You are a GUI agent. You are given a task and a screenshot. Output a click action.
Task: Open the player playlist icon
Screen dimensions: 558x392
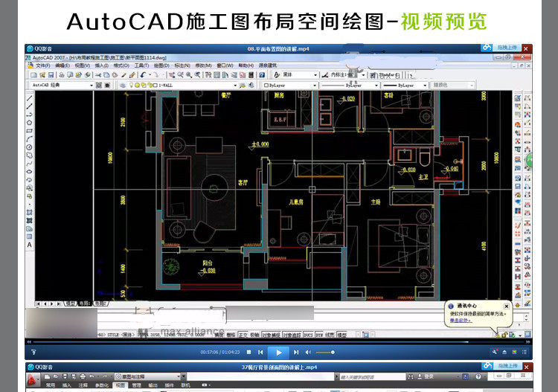pyautogui.click(x=525, y=352)
